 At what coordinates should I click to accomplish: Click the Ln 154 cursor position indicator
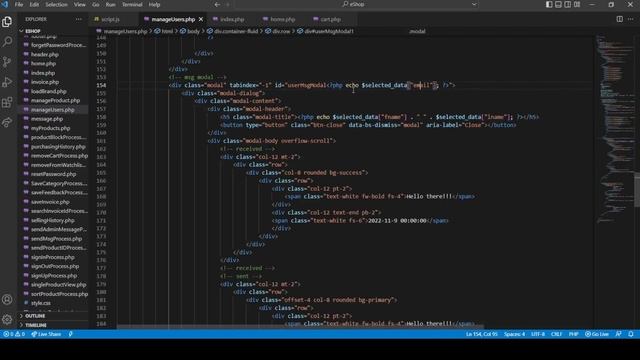[x=482, y=334]
